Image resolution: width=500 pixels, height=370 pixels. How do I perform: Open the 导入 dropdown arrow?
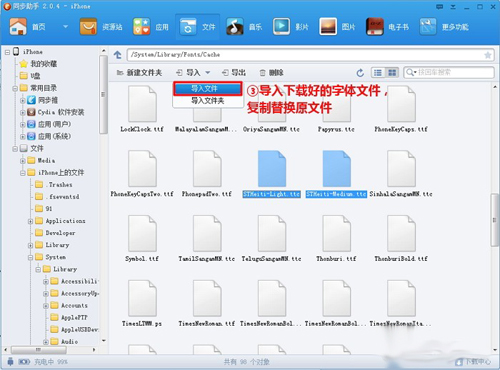tap(208, 73)
